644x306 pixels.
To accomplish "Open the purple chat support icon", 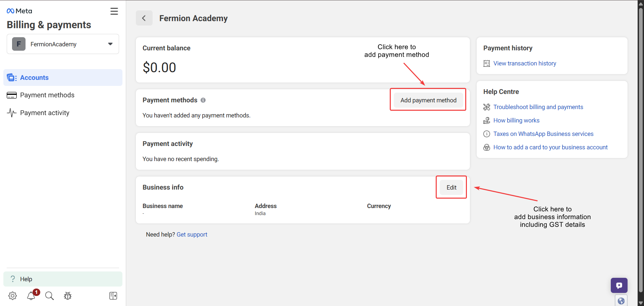I will coord(619,286).
